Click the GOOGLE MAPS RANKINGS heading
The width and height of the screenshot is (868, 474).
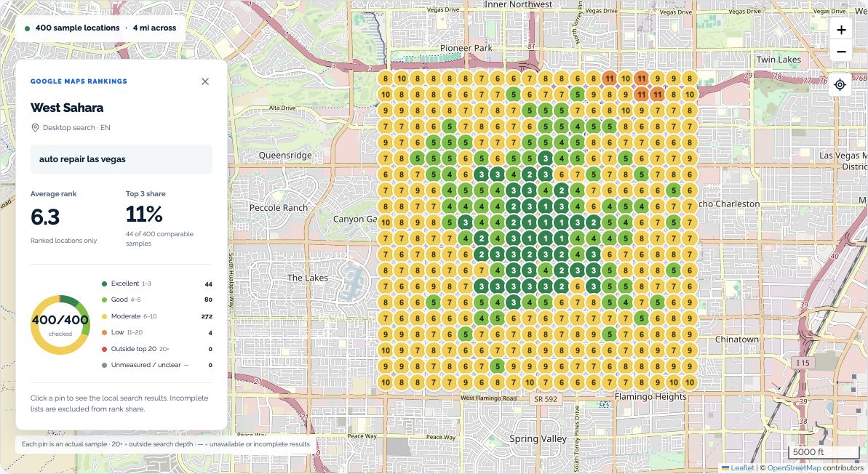79,81
